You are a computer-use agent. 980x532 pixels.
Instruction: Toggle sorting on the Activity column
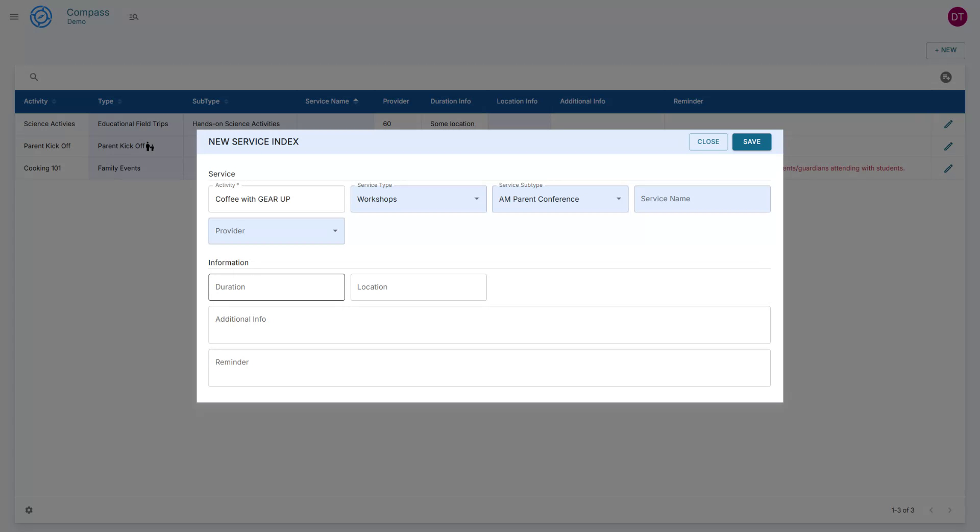(x=54, y=102)
